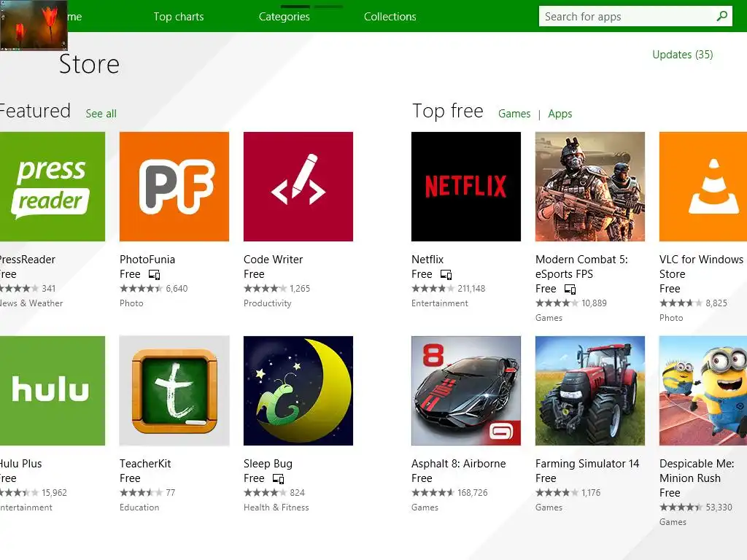Switch to the Top charts tab

[179, 17]
